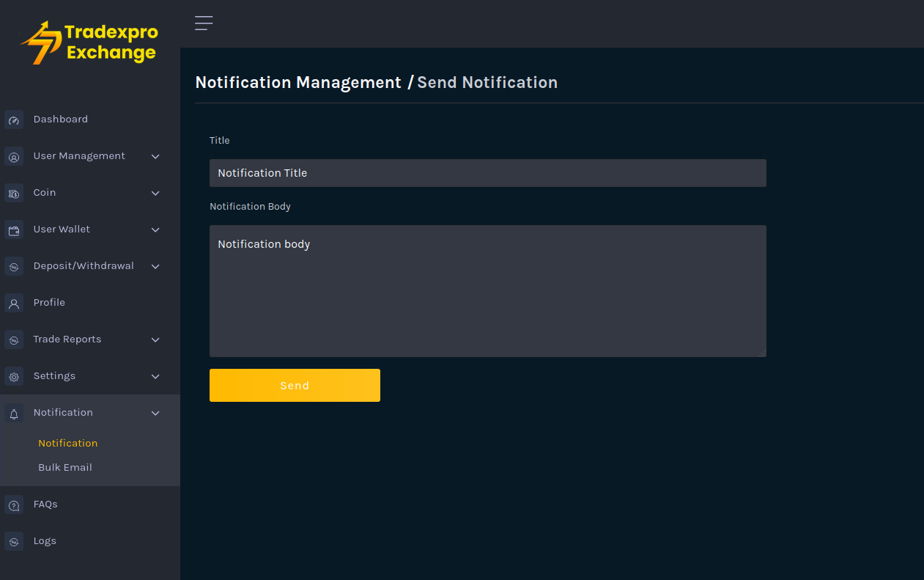This screenshot has height=580, width=924.
Task: Expand the User Management chevron
Action: (x=155, y=156)
